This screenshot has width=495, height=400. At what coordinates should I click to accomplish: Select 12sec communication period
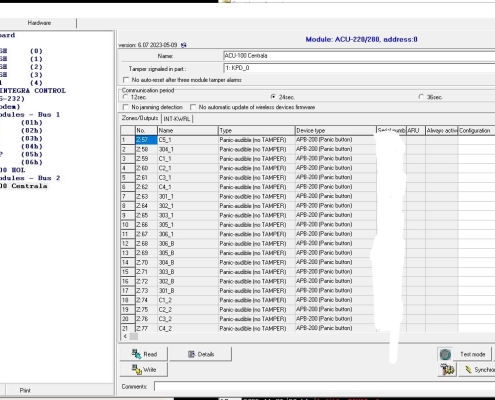pyautogui.click(x=125, y=97)
